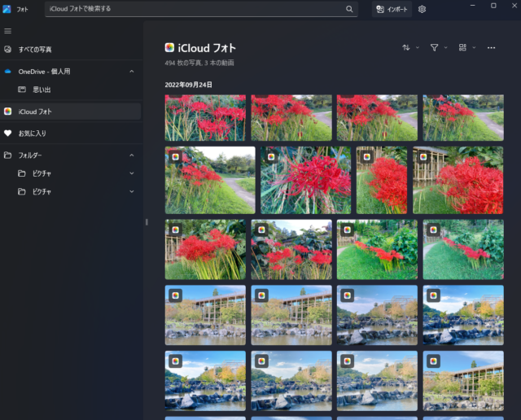
Task: Click iCloud badge on fourth-row second photo
Action: point(261,295)
